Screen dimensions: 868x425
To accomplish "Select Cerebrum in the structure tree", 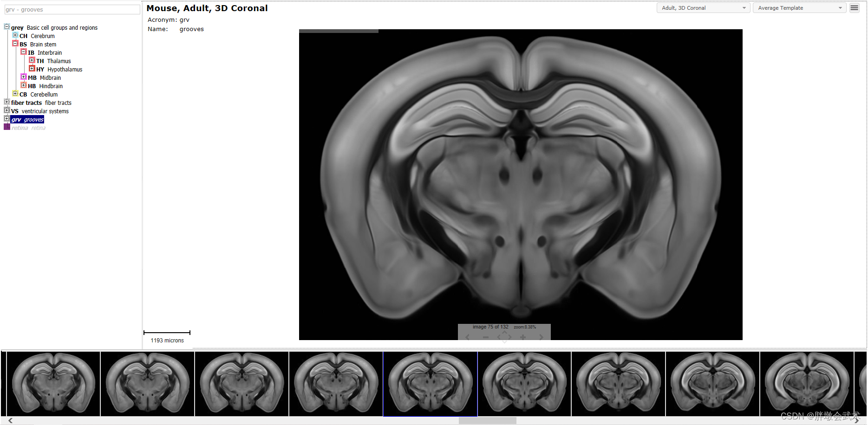I will [37, 36].
